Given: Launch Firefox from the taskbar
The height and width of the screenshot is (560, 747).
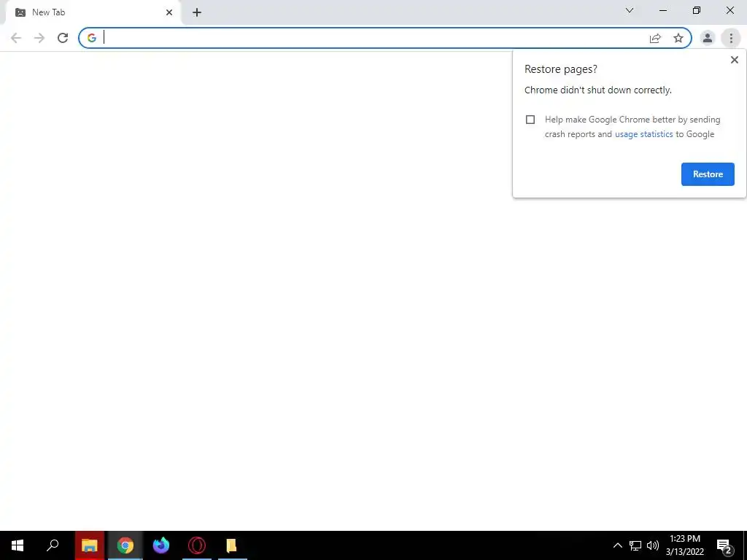Looking at the screenshot, I should [161, 545].
